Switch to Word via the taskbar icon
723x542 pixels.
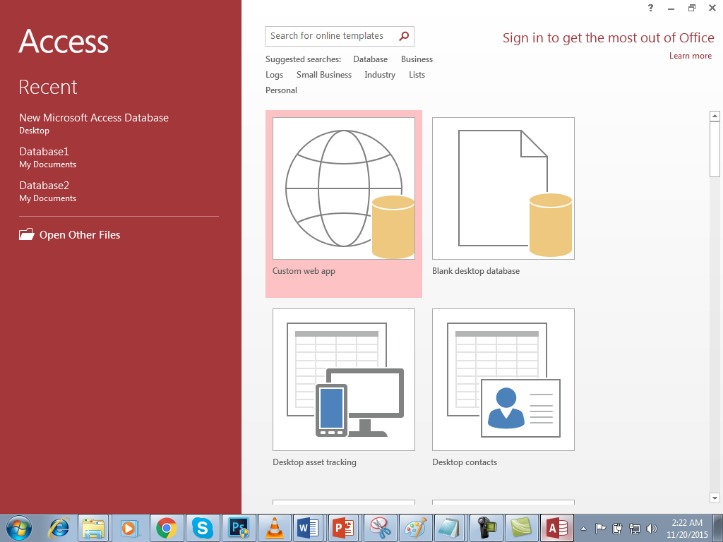[x=308, y=528]
